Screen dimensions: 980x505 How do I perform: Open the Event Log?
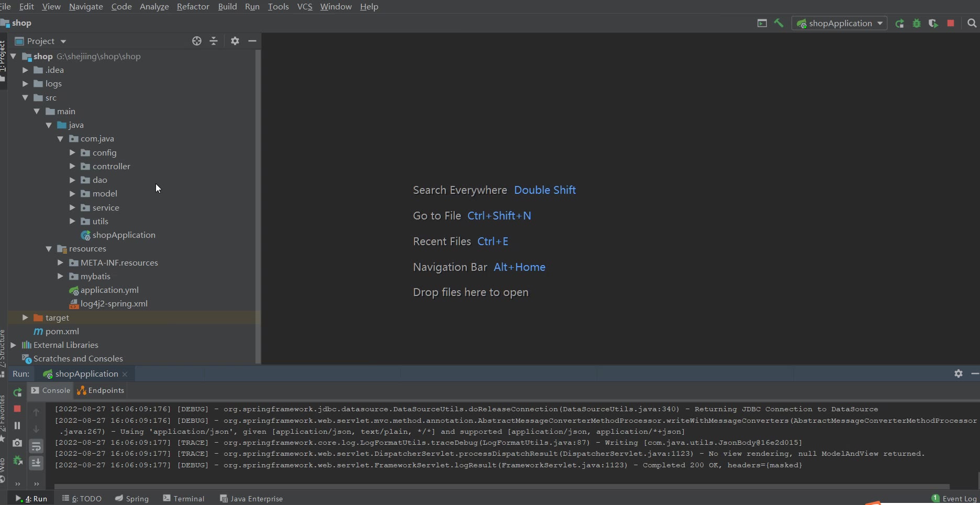click(954, 499)
